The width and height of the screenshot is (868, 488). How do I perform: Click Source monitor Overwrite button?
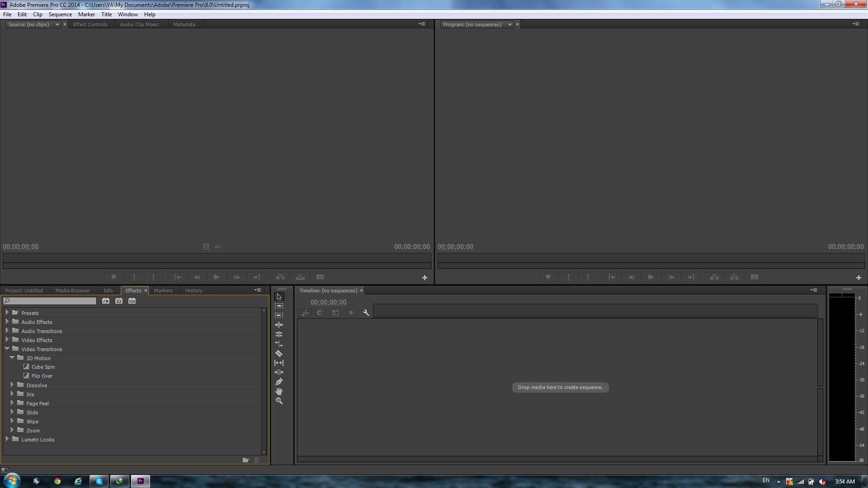pos(300,277)
